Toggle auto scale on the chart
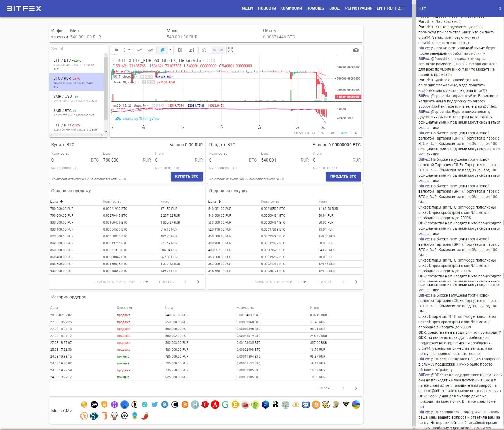Screen dimensions: 504x430 [344, 133]
